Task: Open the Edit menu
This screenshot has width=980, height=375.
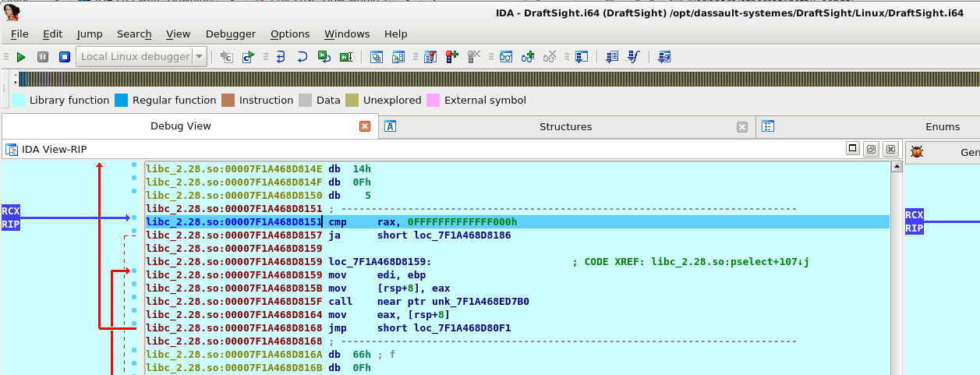Action: pyautogui.click(x=53, y=34)
